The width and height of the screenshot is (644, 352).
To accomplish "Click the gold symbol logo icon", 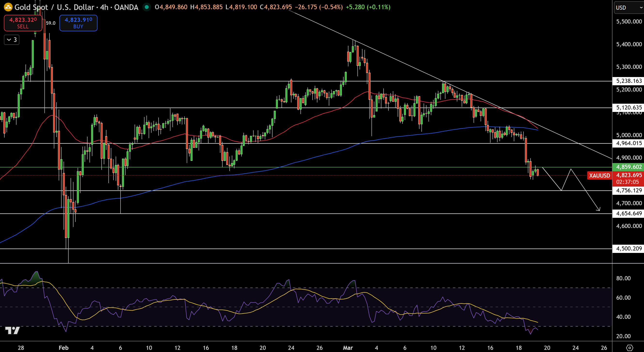I will point(8,7).
